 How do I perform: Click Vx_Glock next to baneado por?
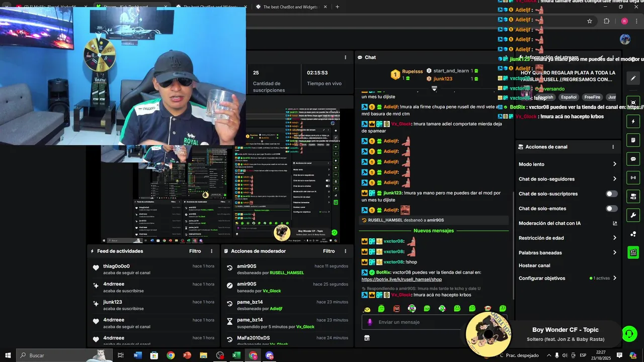[272, 291]
